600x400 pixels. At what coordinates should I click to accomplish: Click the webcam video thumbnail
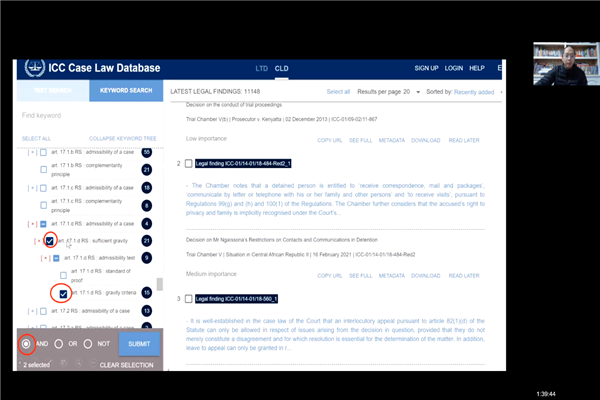564,61
